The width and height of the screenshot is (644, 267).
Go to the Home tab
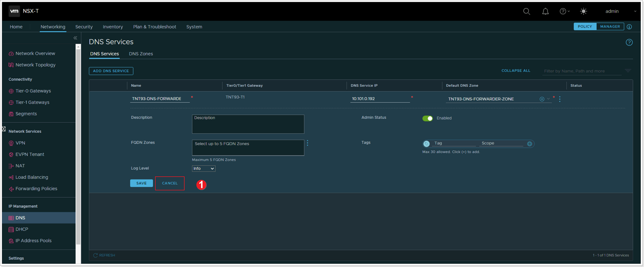(16, 27)
